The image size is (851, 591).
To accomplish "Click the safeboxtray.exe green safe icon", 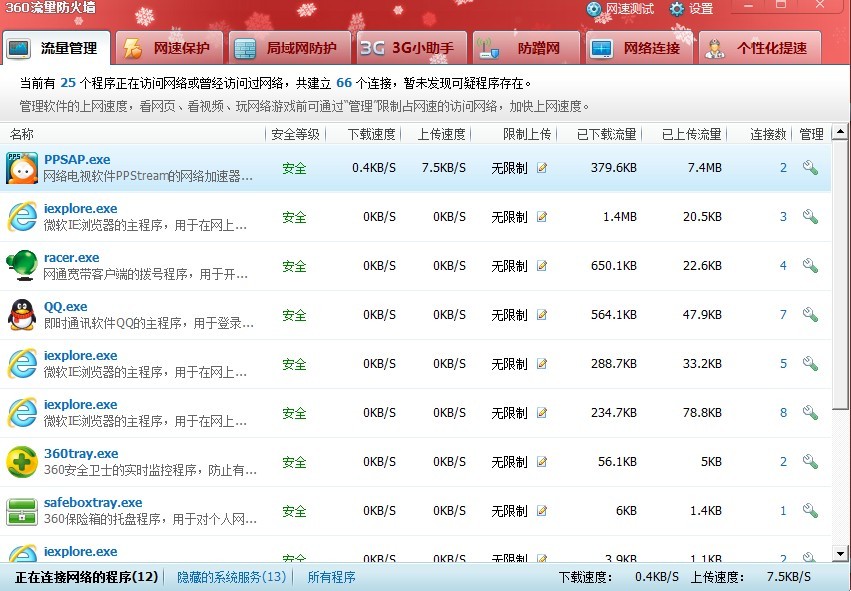I will coord(22,511).
